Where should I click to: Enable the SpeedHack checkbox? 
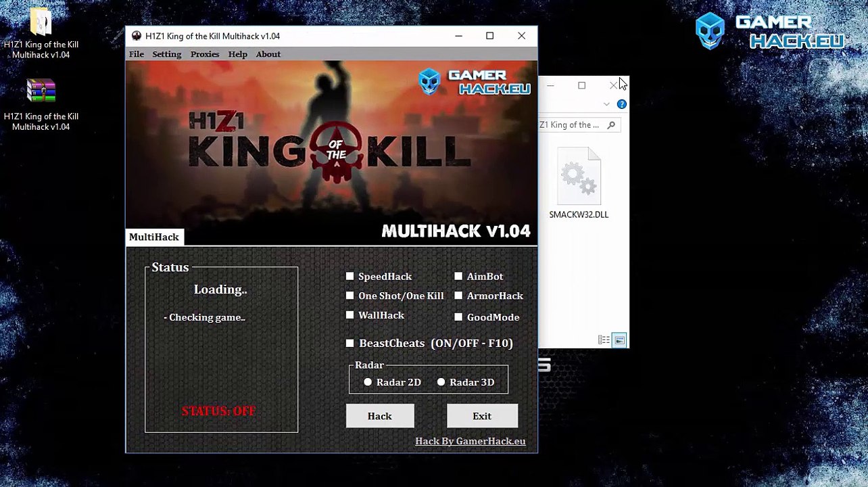(349, 276)
